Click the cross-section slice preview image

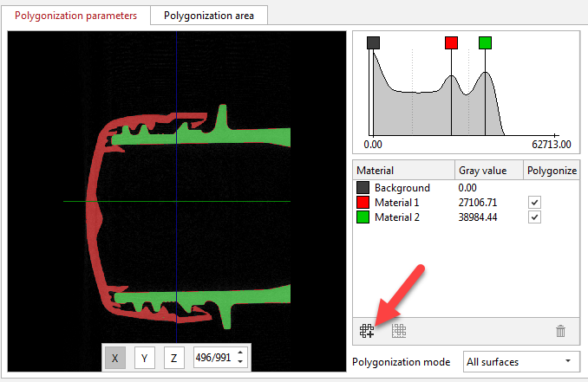(x=177, y=201)
